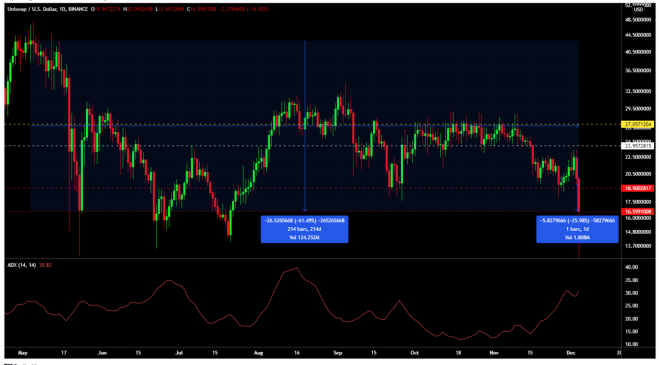660x365 pixels.
Task: Select the 1 bars, 1d measurement box
Action: click(577, 229)
